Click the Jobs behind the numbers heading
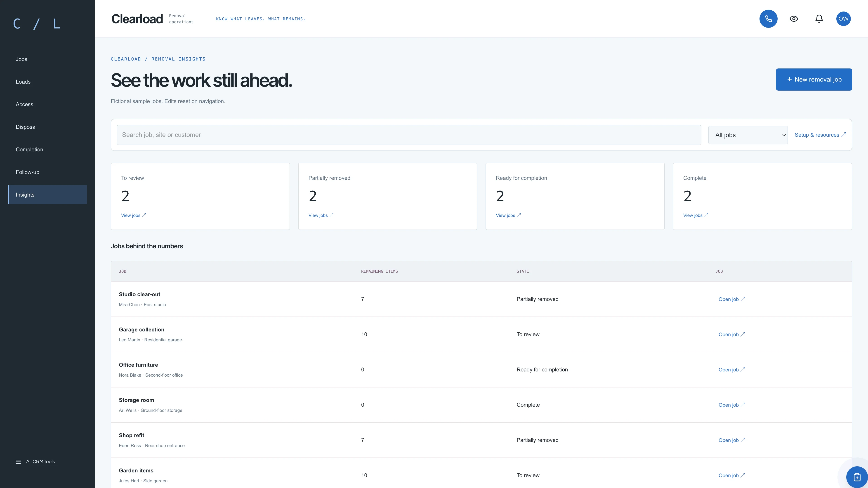The image size is (868, 488). (147, 246)
